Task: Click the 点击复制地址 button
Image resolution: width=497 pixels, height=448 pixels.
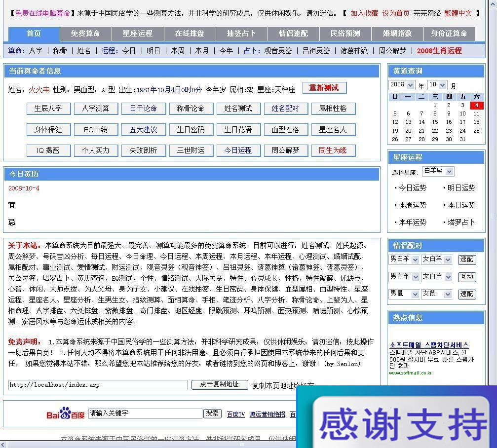Action: coord(219,384)
